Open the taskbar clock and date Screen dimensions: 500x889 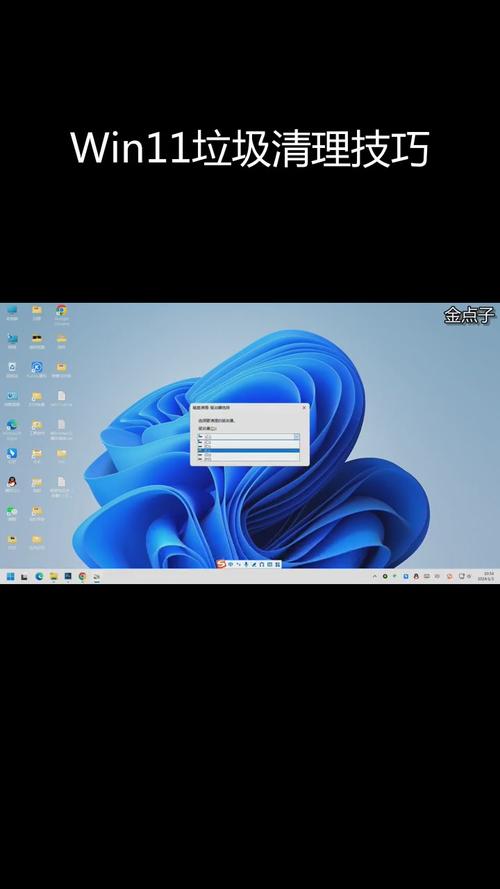[486, 577]
